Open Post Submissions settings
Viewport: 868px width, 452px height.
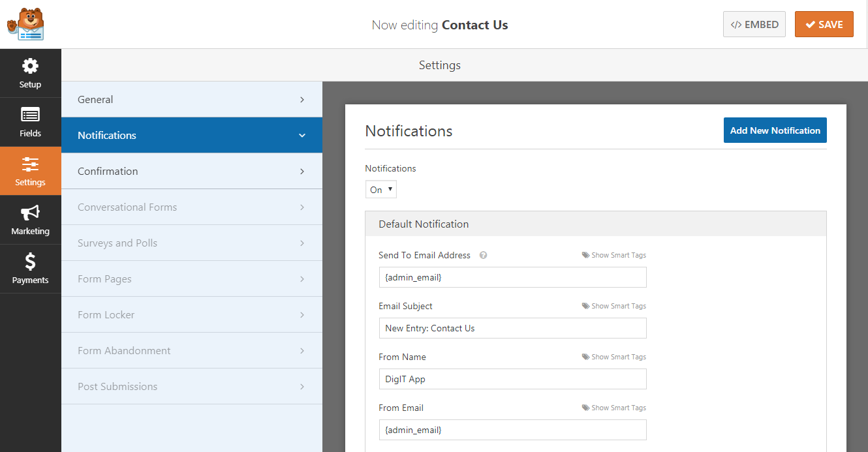[x=192, y=386]
